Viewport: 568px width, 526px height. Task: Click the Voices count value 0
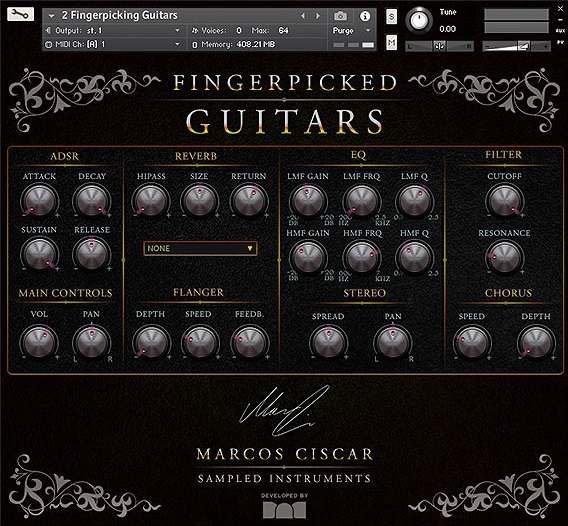239,31
